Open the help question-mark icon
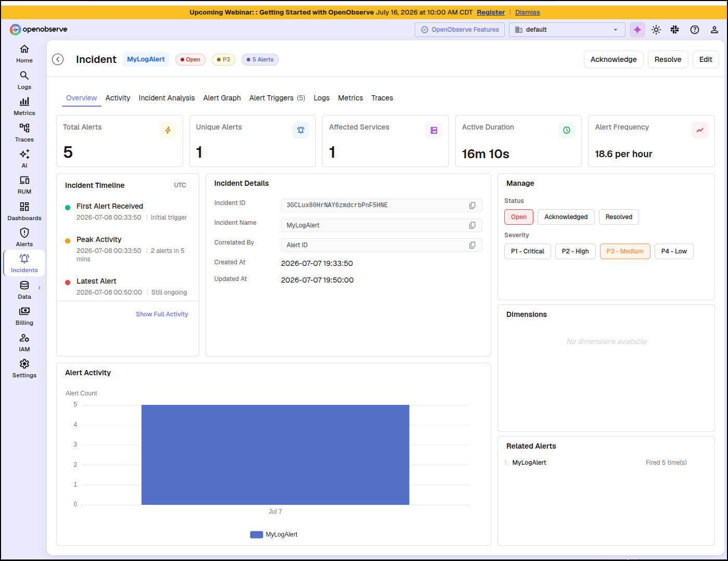The width and height of the screenshot is (728, 561). coord(695,30)
